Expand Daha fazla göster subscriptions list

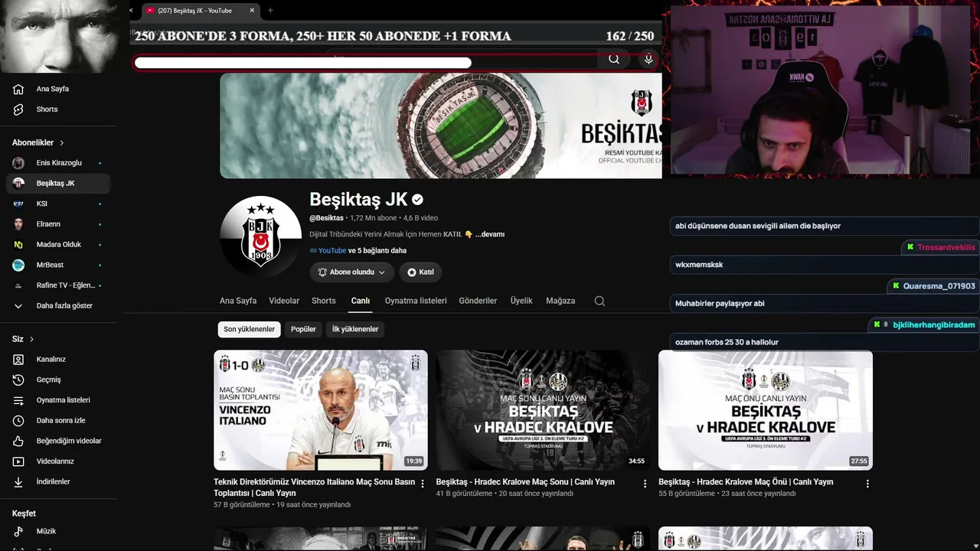[58, 306]
